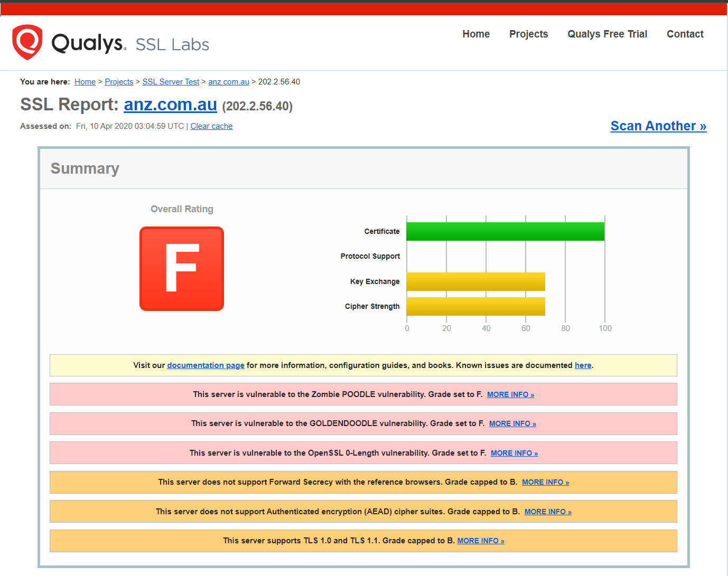The height and width of the screenshot is (576, 728).
Task: Click the Projects breadcrumb link
Action: click(119, 82)
